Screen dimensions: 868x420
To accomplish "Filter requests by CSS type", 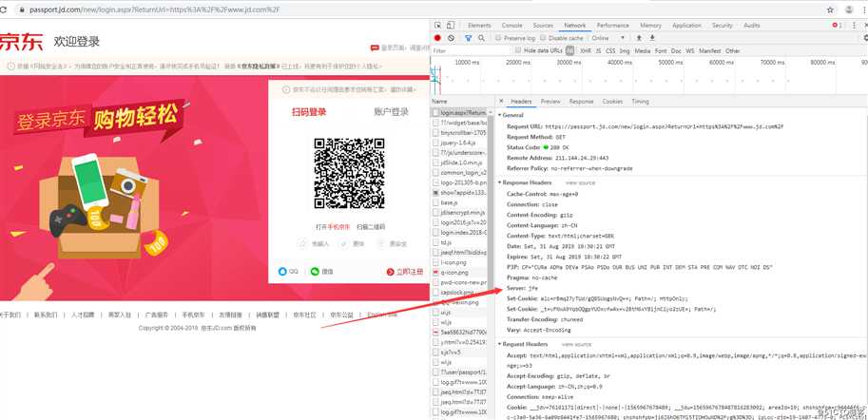I will click(610, 50).
